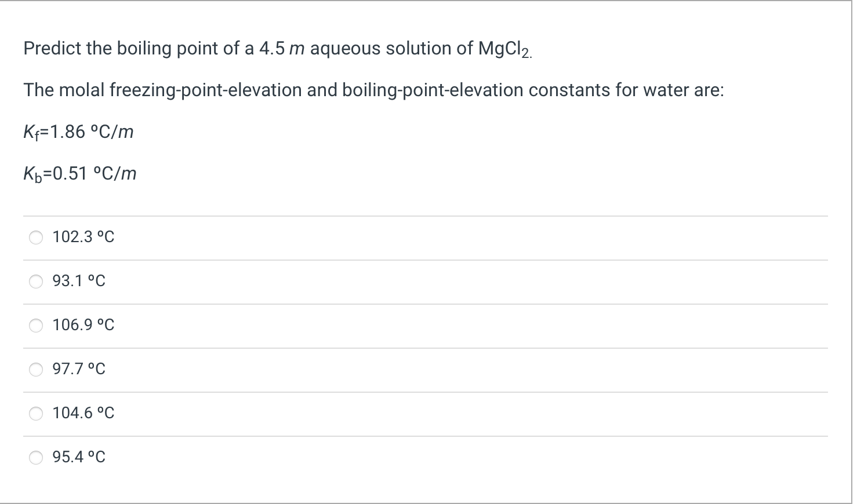Click the Kb=0.51 °C/m constant text

coord(80,173)
